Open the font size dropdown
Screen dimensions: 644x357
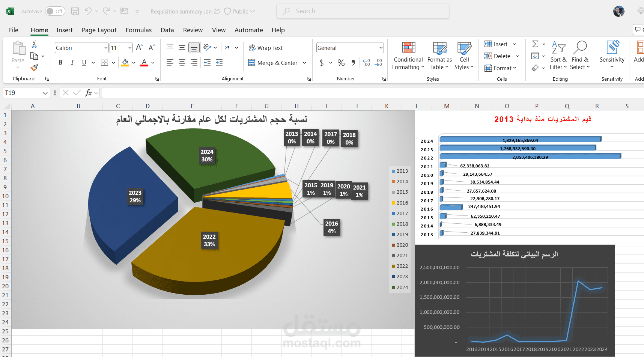click(x=130, y=48)
